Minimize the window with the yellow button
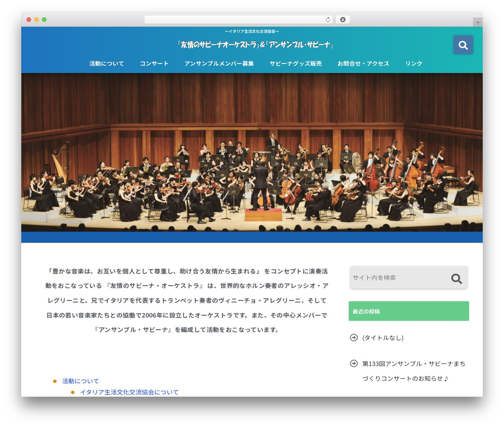This screenshot has height=427, width=504. [37, 20]
